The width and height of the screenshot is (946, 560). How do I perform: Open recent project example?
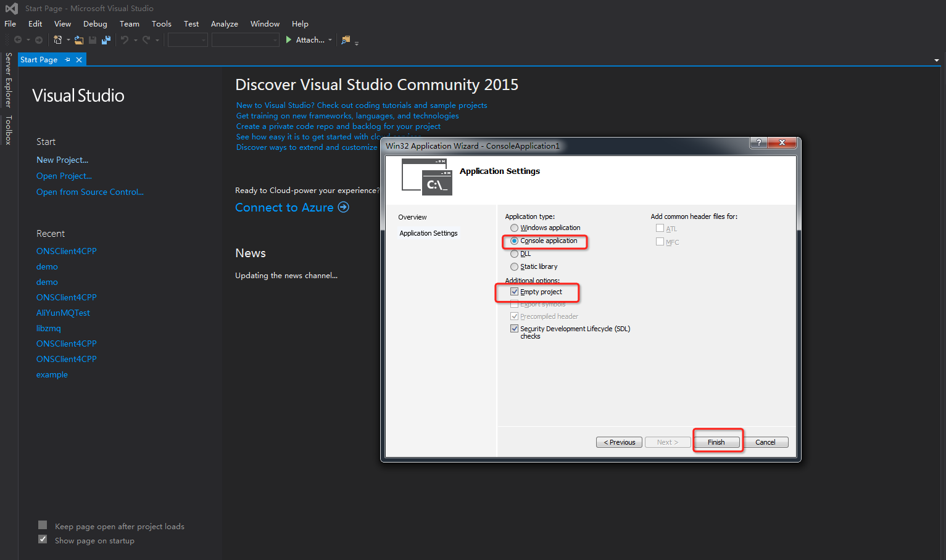[x=52, y=374]
